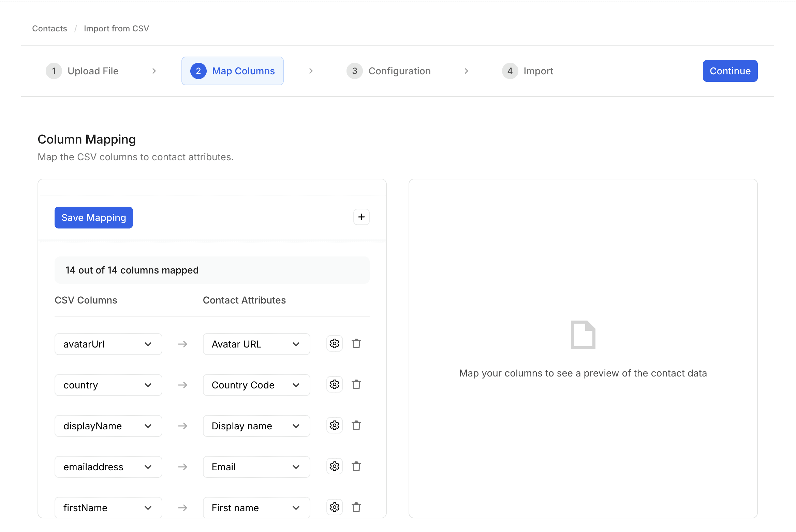Click the Save Mapping button
Screen dimensions: 796x532
93,218
